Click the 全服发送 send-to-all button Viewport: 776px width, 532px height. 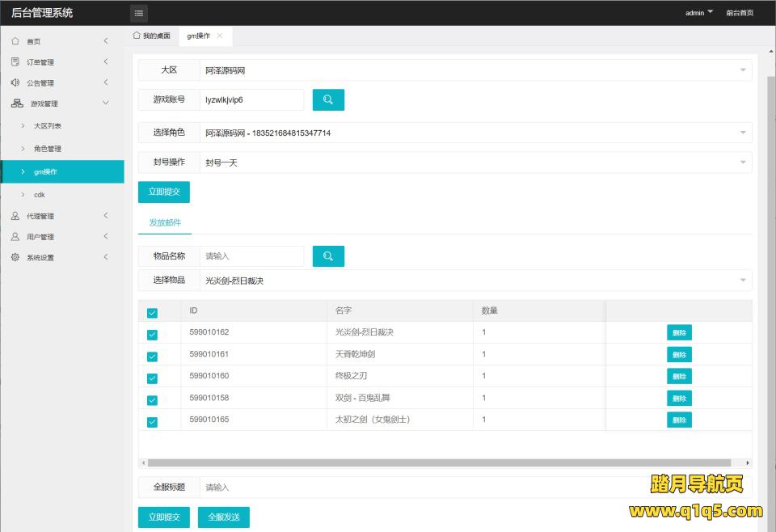(224, 517)
